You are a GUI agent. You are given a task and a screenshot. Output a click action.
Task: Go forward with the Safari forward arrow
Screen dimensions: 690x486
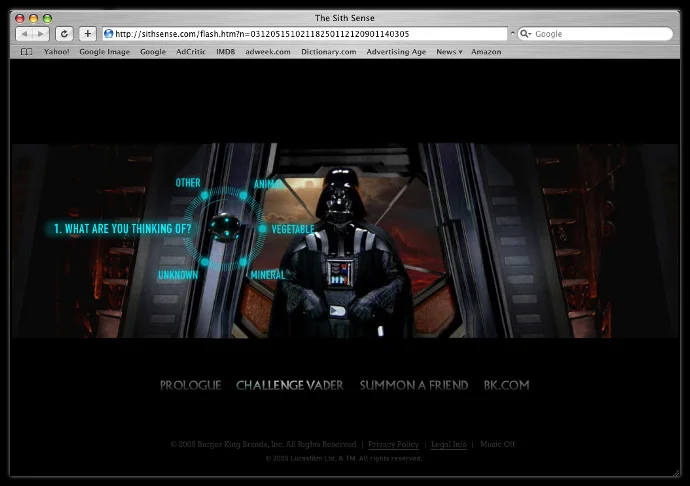point(40,34)
